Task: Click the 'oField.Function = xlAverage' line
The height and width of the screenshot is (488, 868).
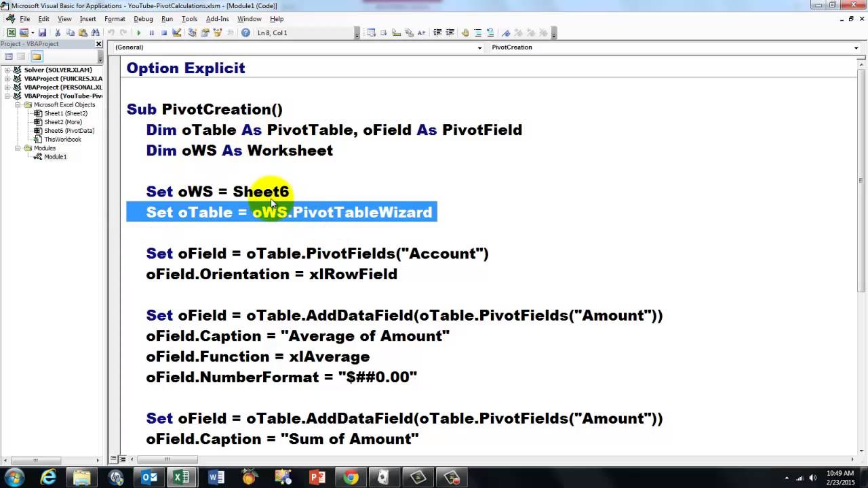Action: [258, 357]
